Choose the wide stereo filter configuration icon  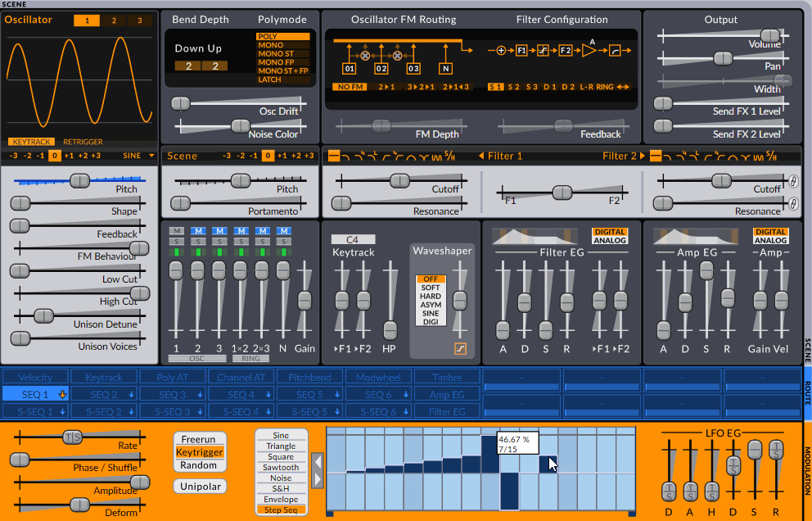623,87
